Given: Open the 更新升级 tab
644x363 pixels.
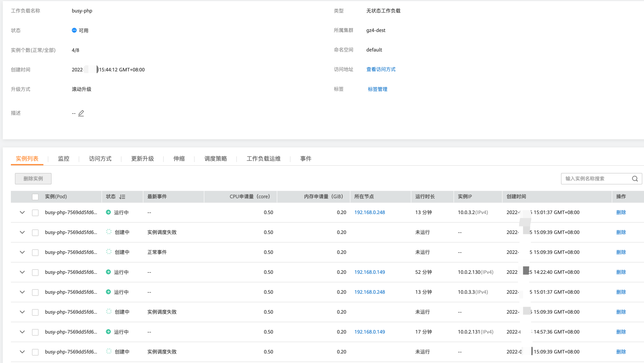Looking at the screenshot, I should coord(142,159).
